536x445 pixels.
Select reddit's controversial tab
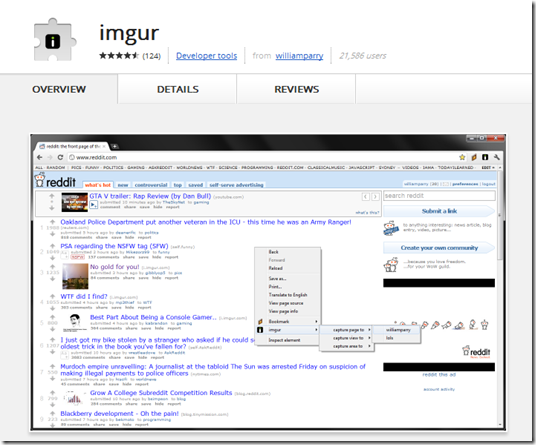(151, 185)
